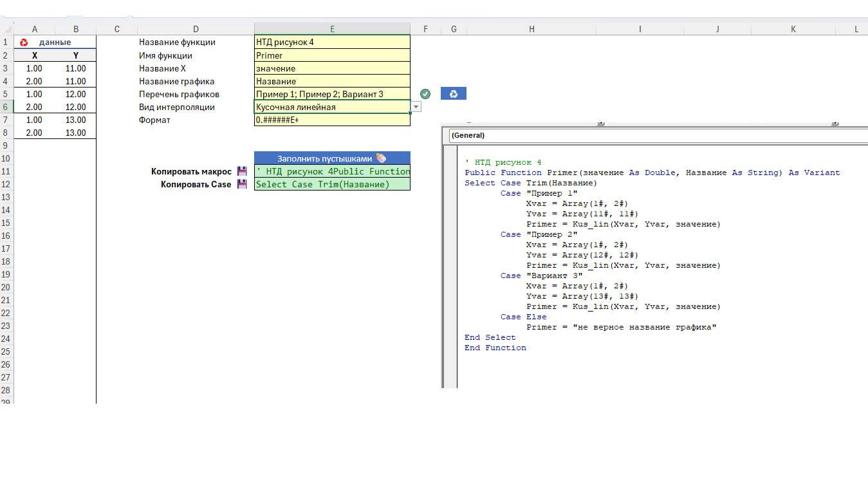Click the save icon next to Копировать макрос
Screen dimensions: 868x488
(x=242, y=171)
